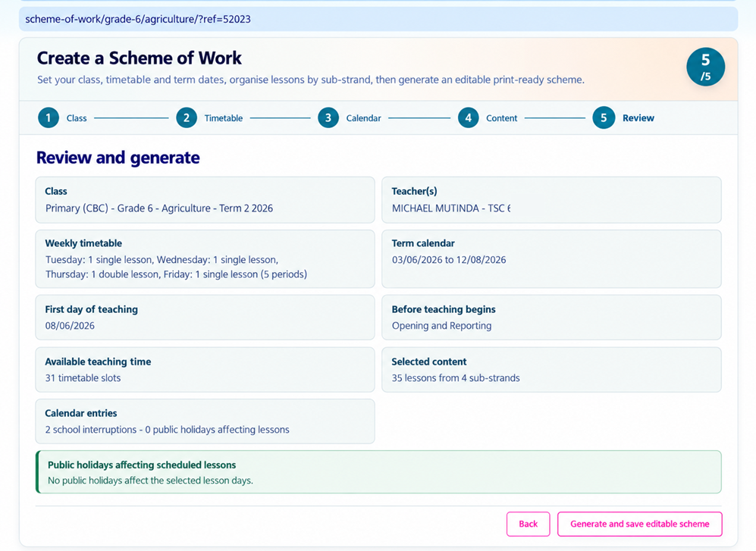
Task: Click 'Opening and Reporting' value
Action: [441, 326]
